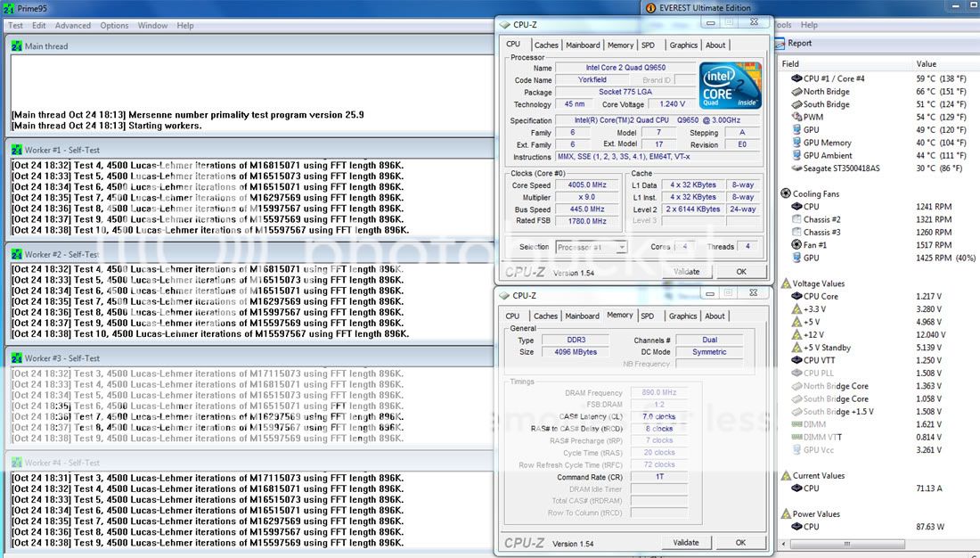The height and width of the screenshot is (558, 980).
Task: Click the North Bridge temperature icon
Action: (796, 91)
